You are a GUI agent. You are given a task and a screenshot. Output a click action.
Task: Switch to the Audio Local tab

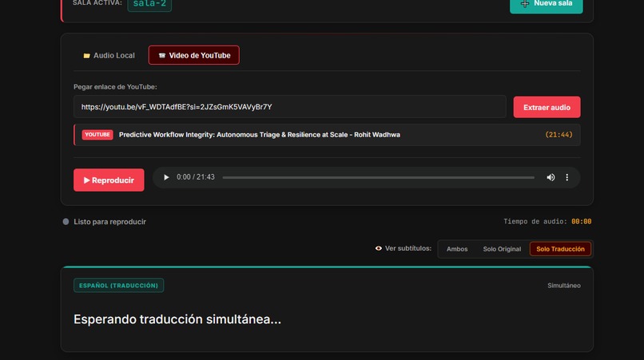pos(109,55)
